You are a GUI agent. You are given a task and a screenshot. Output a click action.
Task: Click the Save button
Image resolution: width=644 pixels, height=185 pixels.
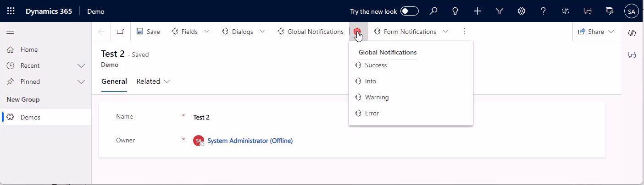tap(148, 32)
